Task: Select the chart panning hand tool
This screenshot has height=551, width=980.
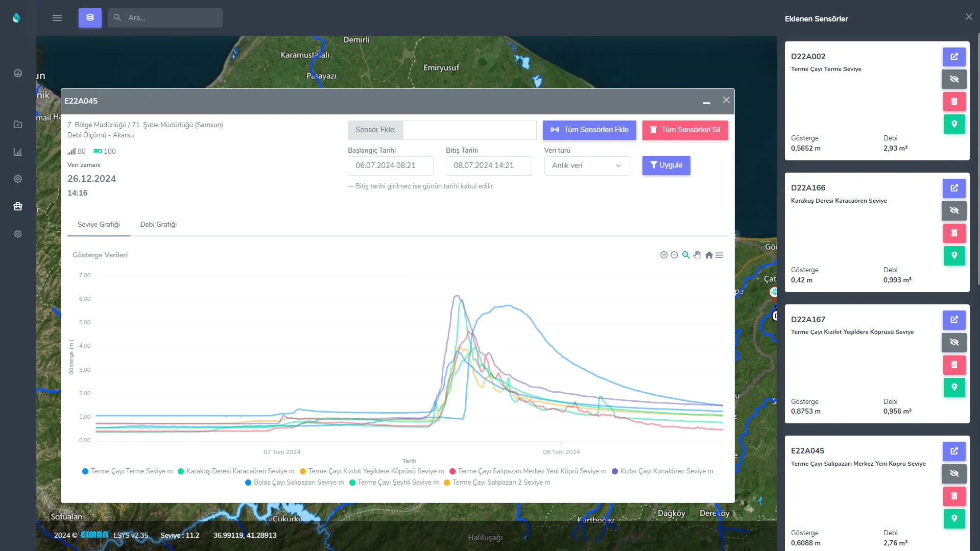Action: pyautogui.click(x=697, y=255)
